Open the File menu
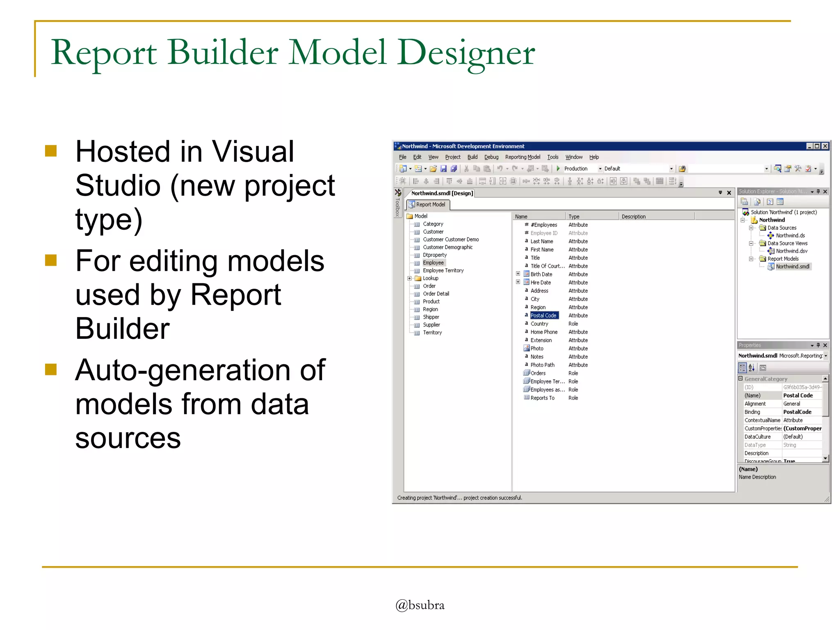840x630 pixels. click(x=402, y=157)
